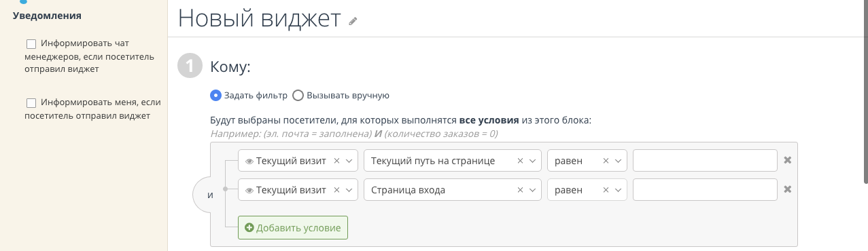
Task: Clear second row равен operator selection
Action: 606,190
